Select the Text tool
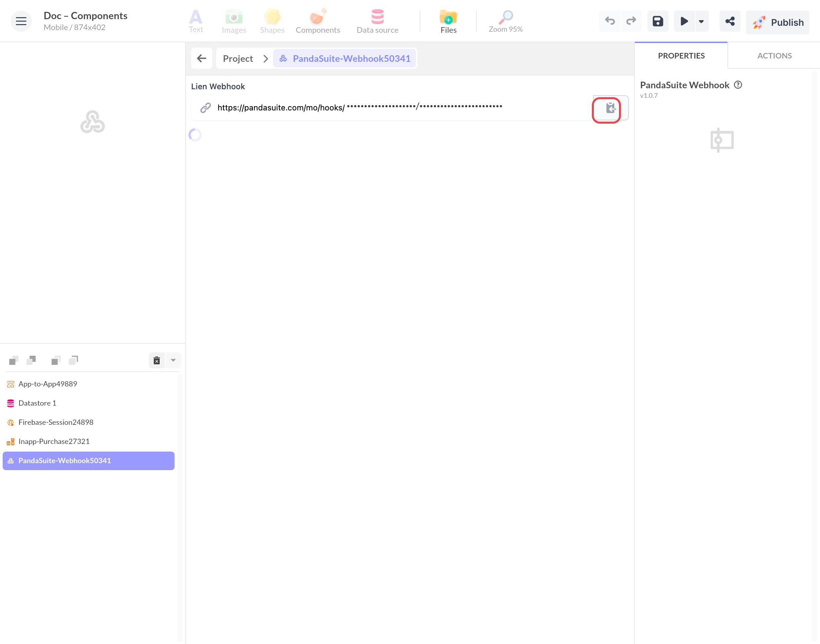 (196, 21)
